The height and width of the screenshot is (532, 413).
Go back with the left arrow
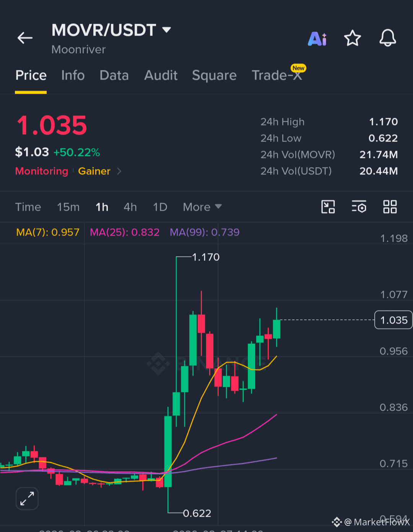point(25,38)
